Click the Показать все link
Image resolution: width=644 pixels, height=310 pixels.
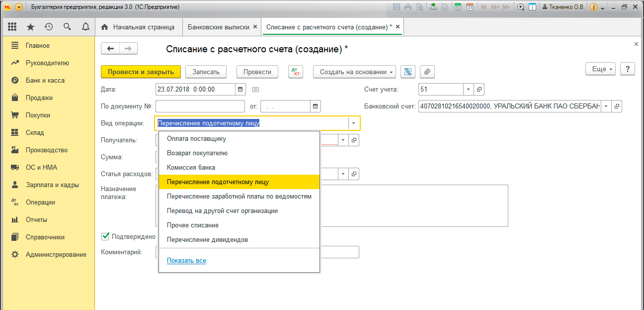coord(186,261)
